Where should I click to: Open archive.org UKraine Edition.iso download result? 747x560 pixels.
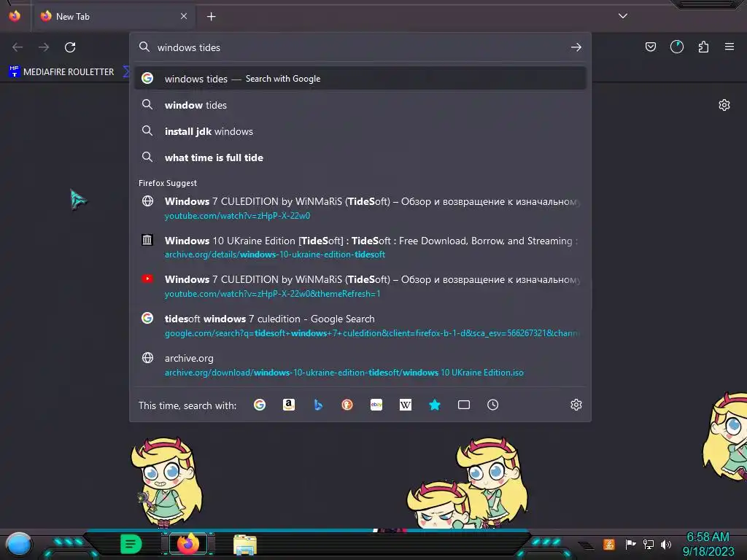(360, 365)
